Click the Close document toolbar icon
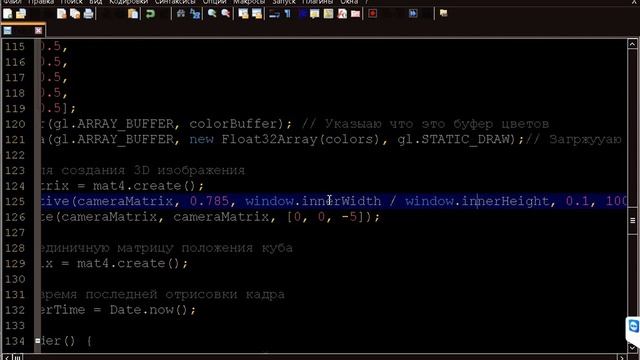The width and height of the screenshot is (640, 360). [x=62, y=14]
